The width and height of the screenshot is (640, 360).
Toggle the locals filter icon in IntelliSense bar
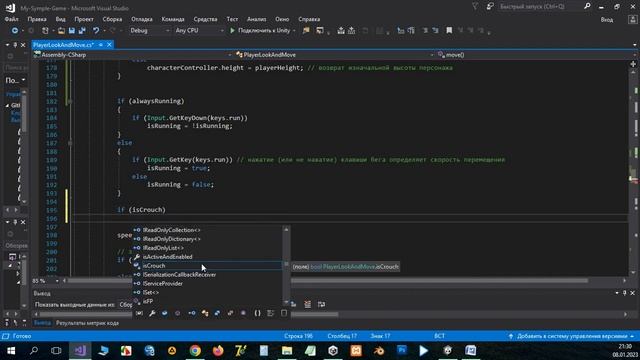pos(139,313)
